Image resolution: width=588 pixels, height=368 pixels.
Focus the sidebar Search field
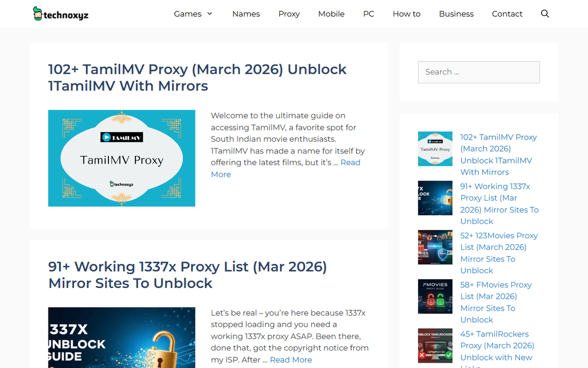[479, 72]
